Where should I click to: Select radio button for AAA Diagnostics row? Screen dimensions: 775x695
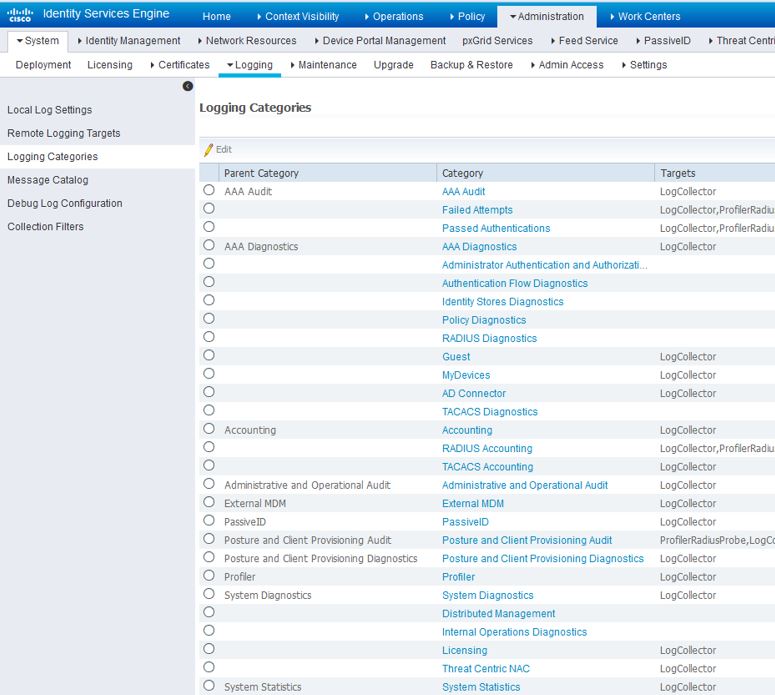pyautogui.click(x=209, y=245)
